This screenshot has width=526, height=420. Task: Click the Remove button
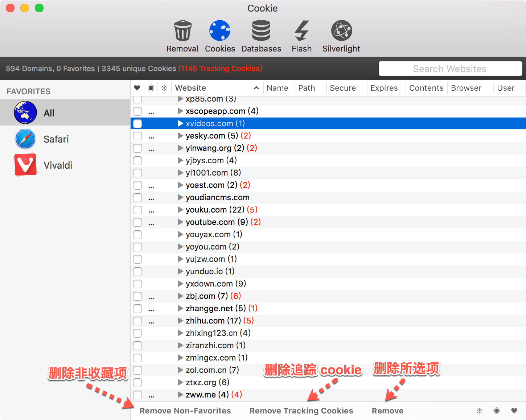pyautogui.click(x=387, y=411)
